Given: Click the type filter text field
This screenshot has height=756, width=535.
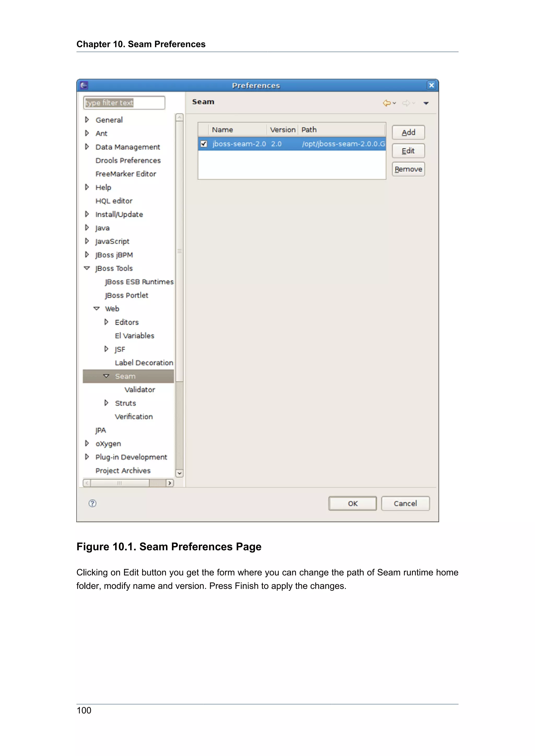Looking at the screenshot, I should [x=124, y=103].
